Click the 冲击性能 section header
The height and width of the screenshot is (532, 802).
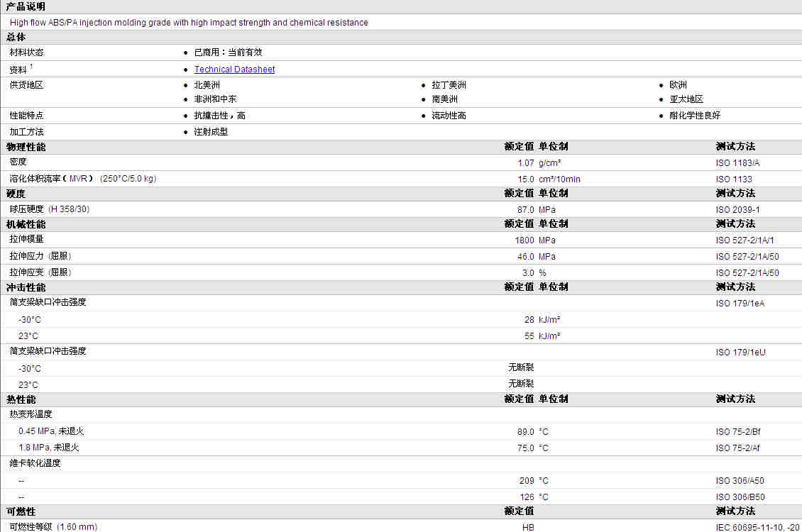(x=26, y=288)
